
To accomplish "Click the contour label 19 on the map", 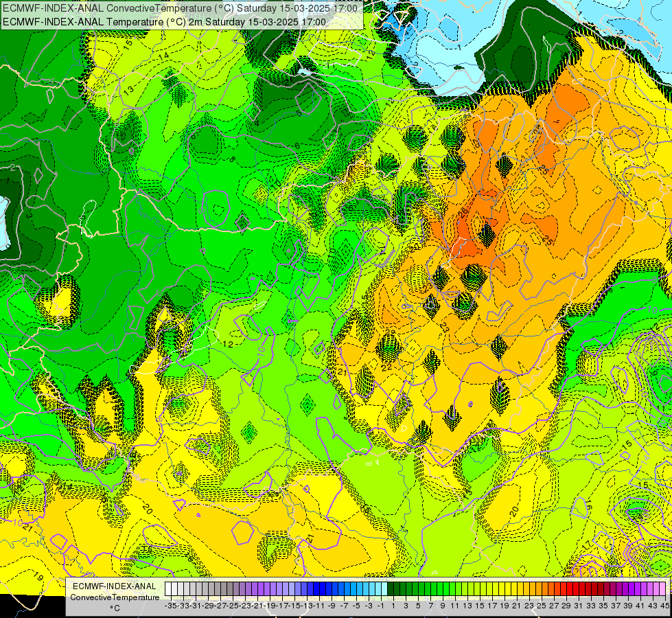I will (x=38, y=577).
